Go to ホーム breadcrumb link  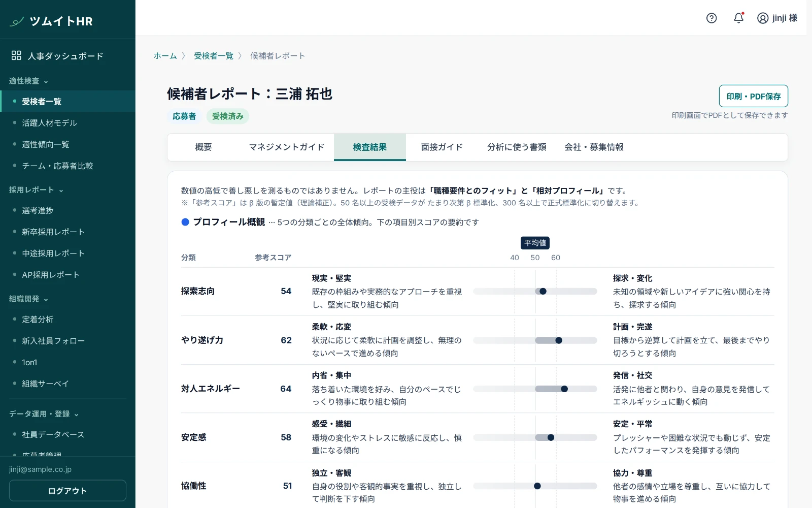pyautogui.click(x=165, y=56)
